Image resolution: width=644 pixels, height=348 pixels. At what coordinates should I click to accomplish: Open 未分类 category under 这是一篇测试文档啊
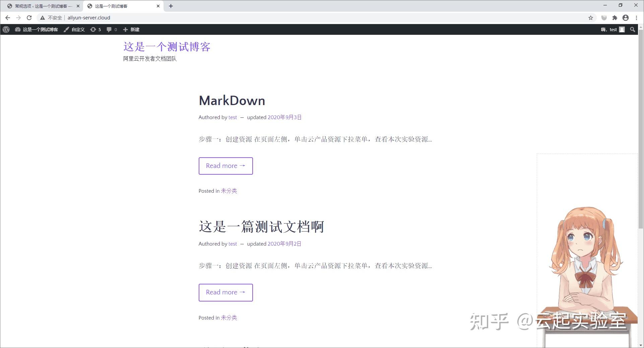[229, 318]
